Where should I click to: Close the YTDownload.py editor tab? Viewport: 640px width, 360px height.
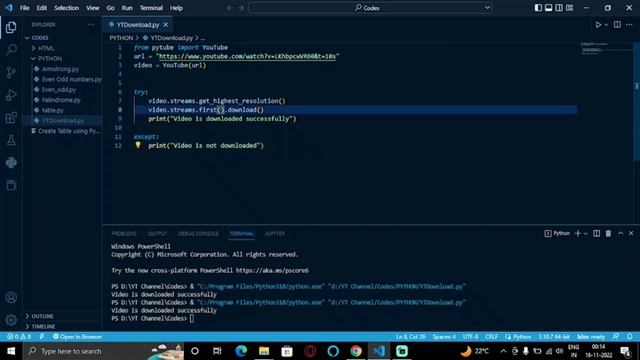coord(165,25)
